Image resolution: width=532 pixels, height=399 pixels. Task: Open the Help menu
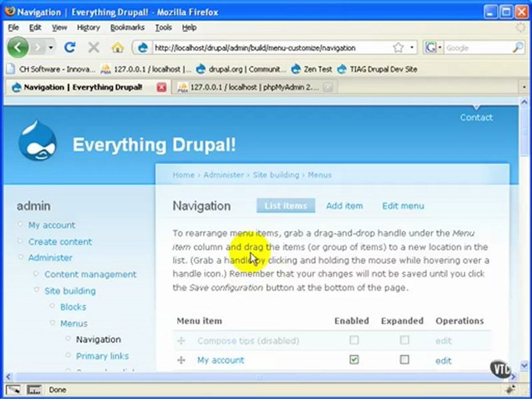coord(189,28)
